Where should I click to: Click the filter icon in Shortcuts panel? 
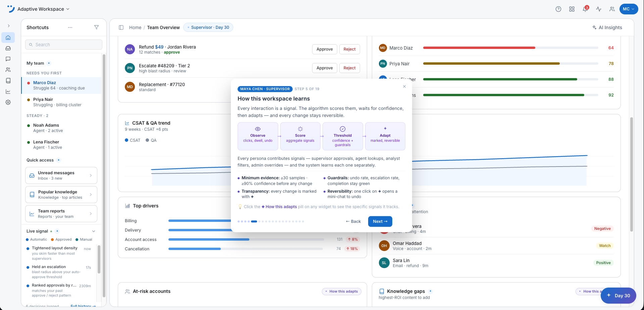[x=96, y=27]
